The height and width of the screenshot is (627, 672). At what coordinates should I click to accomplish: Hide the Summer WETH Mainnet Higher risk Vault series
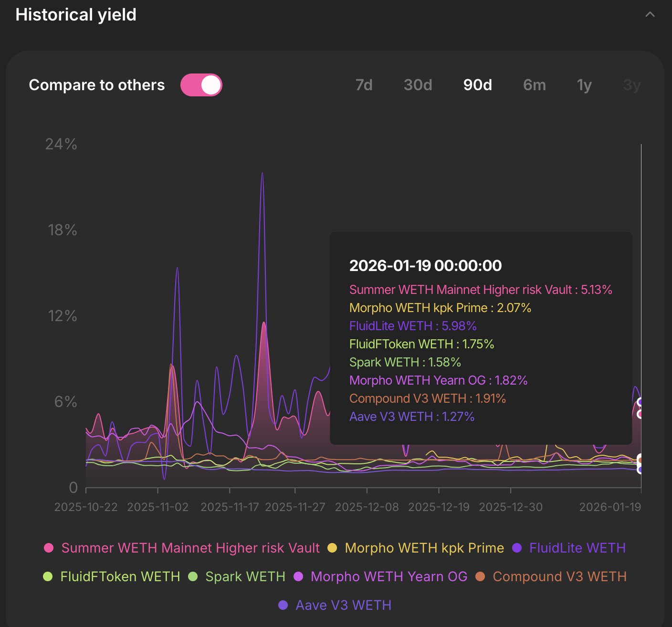click(190, 548)
